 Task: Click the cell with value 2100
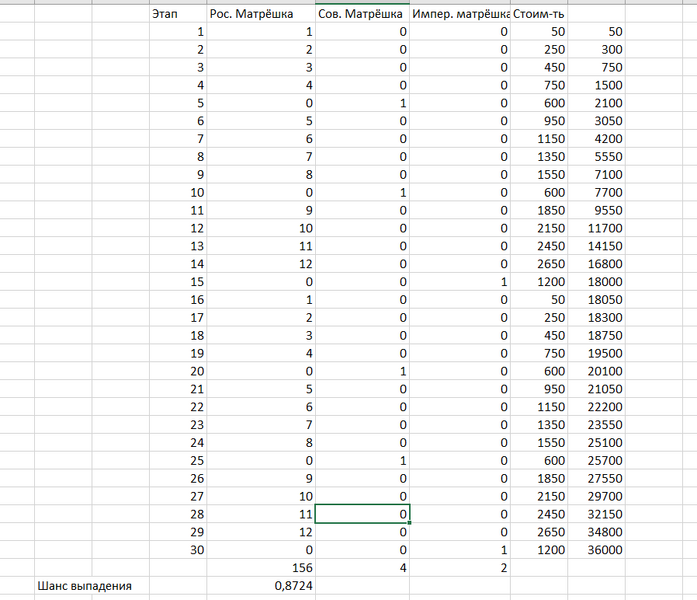596,103
